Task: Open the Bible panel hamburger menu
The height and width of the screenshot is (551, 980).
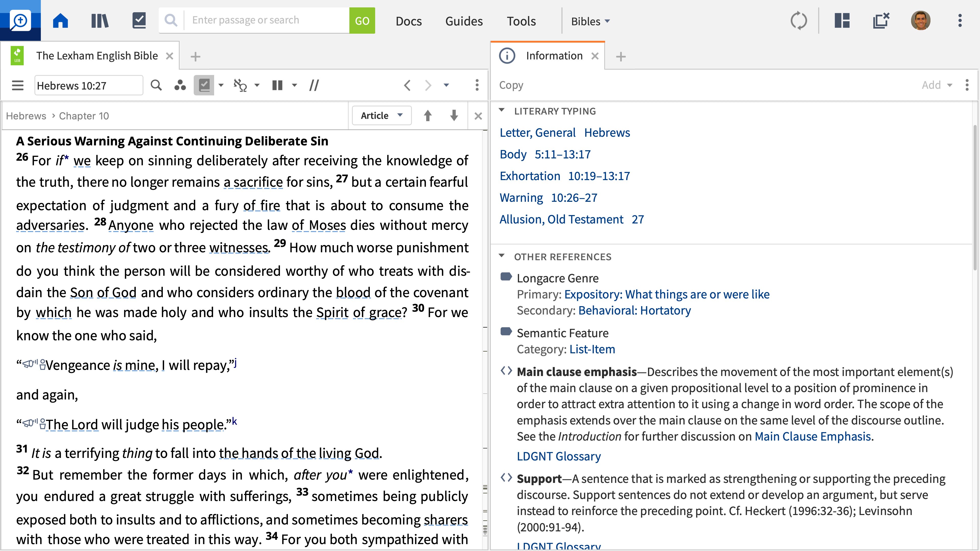Action: click(18, 85)
